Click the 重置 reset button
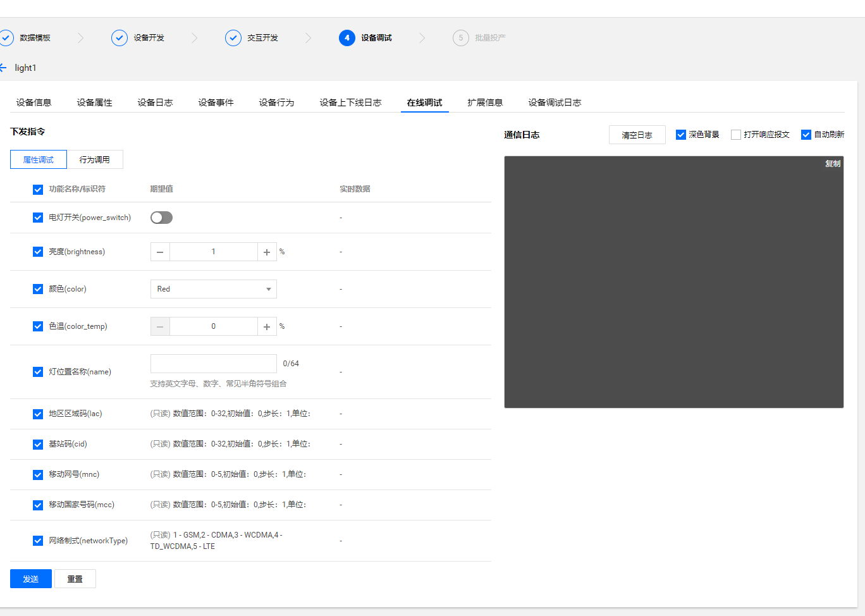The image size is (865, 616). (75, 579)
